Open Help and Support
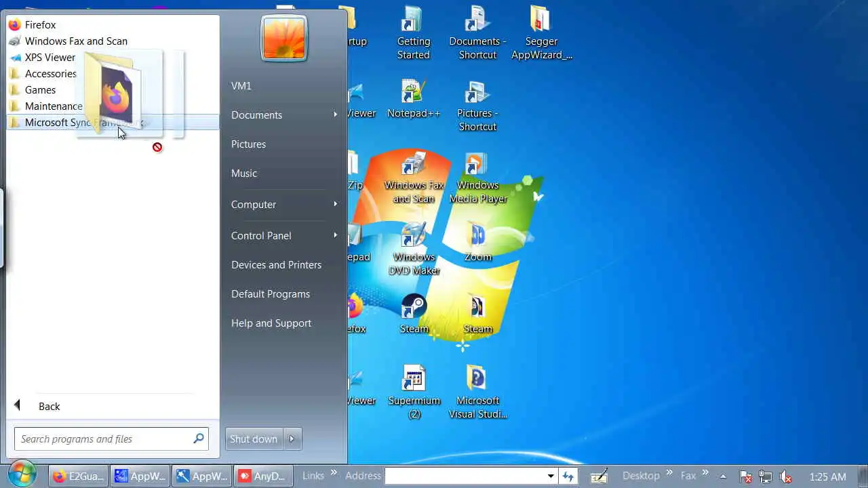868x488 pixels. point(271,323)
